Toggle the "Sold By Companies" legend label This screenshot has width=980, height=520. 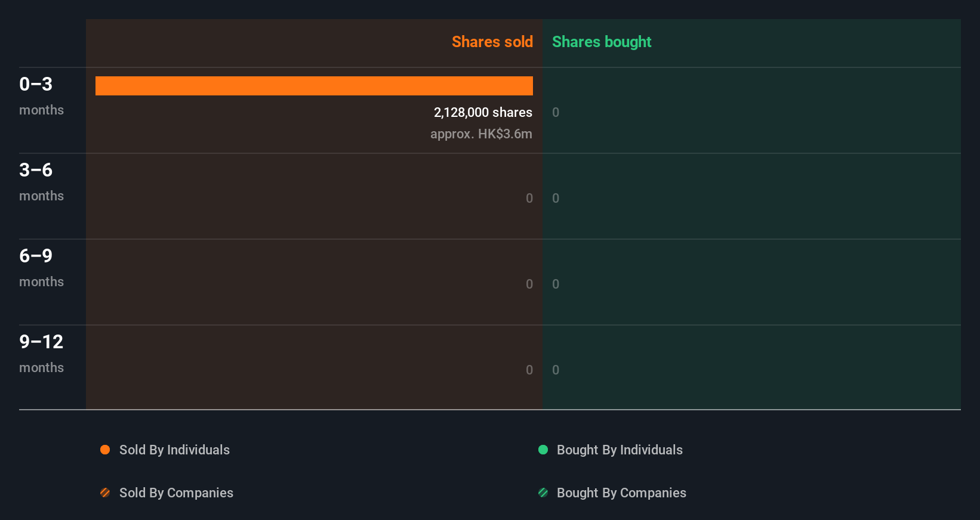coord(176,493)
